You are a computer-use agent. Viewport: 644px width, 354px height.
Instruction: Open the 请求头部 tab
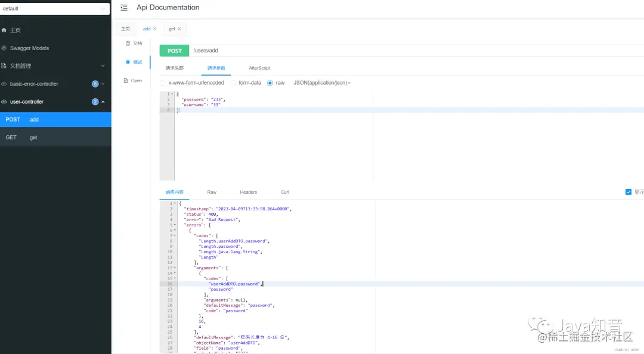click(x=175, y=68)
